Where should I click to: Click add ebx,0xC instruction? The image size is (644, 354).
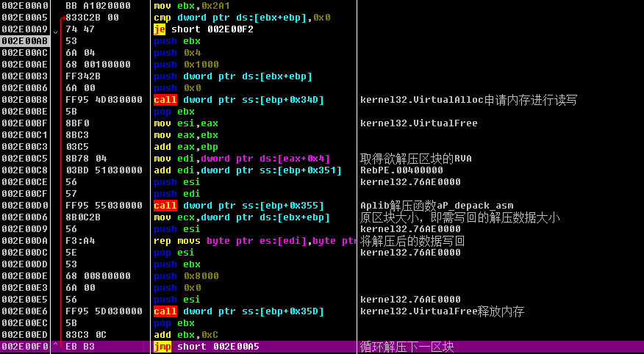click(186, 335)
